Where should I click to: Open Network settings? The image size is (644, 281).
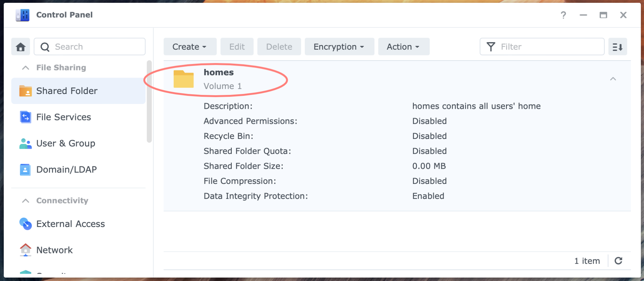coord(54,250)
